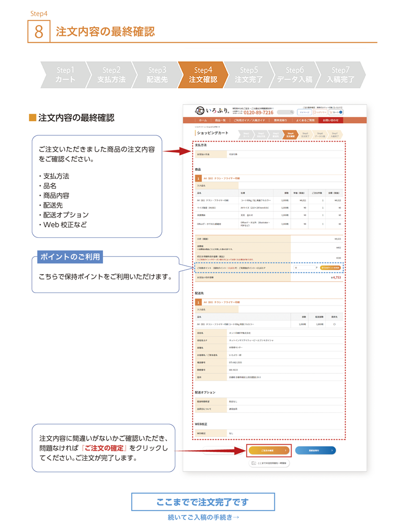The height and width of the screenshot is (532, 406).
Task: Click the red お問い合わせ navigation item
Action: [x=331, y=120]
